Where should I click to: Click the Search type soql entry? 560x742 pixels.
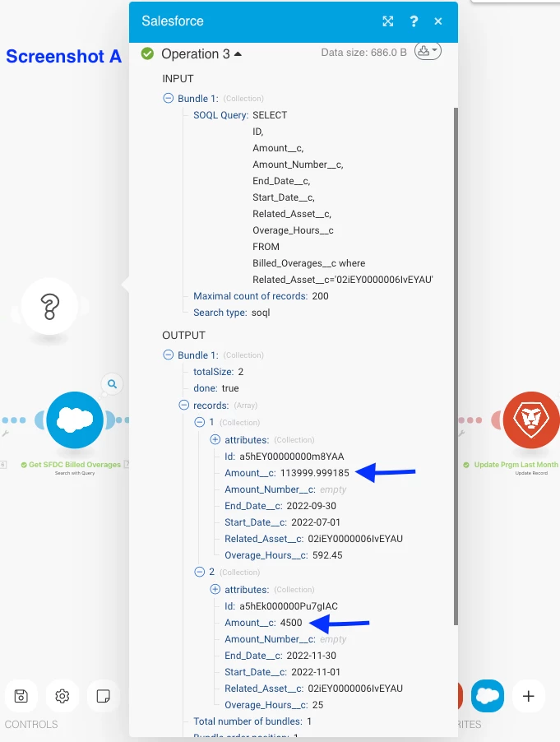(231, 313)
